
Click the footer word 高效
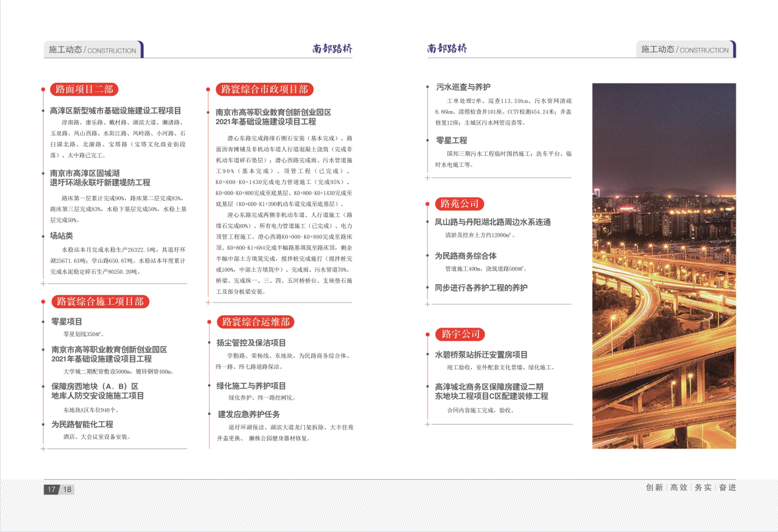coord(679,487)
